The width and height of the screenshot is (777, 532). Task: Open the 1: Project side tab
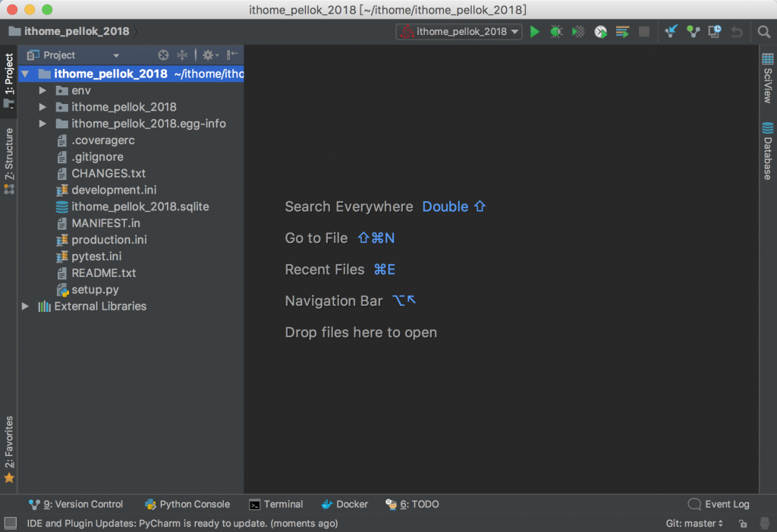click(x=9, y=80)
